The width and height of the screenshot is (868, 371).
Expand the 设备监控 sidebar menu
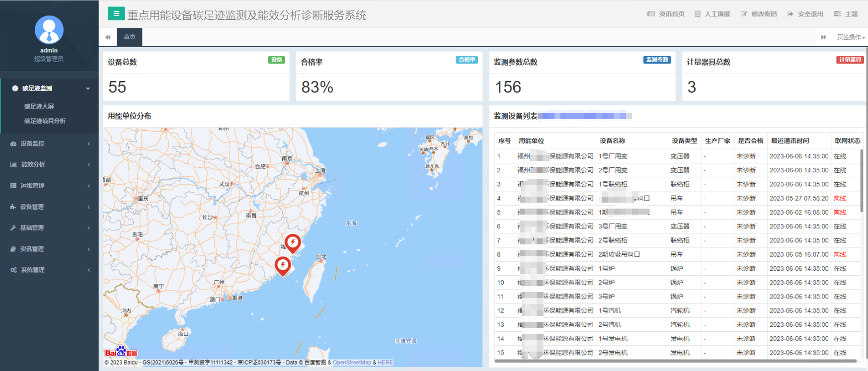pyautogui.click(x=50, y=144)
